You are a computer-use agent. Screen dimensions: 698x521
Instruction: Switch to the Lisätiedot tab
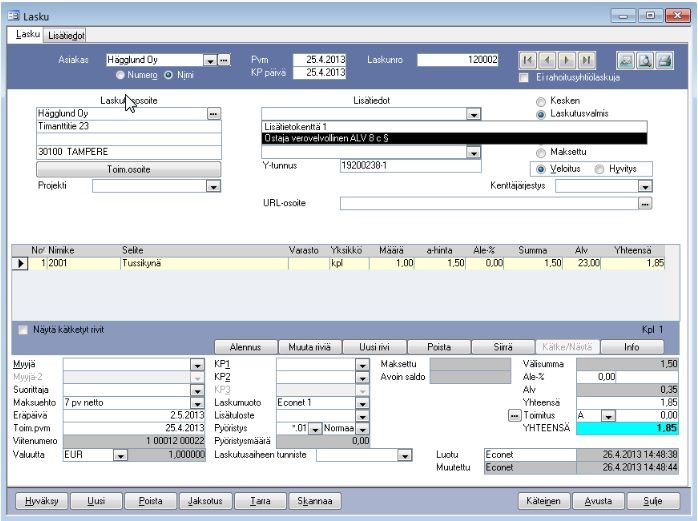point(66,35)
